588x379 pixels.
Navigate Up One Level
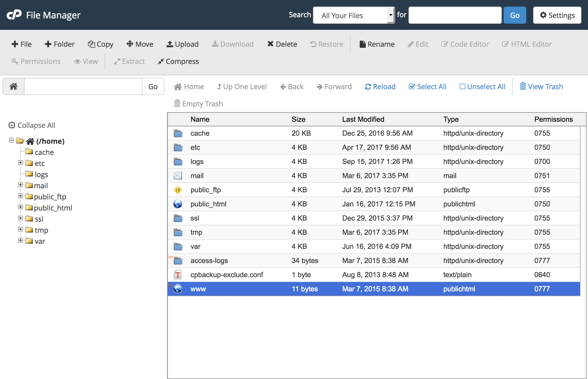click(x=242, y=86)
